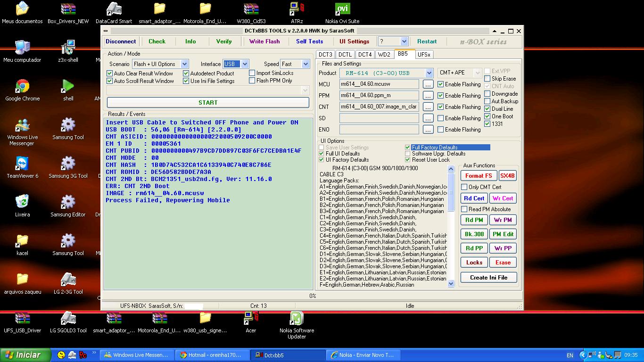Open Lixeira recycle bin
This screenshot has height=362, width=644.
click(x=22, y=206)
